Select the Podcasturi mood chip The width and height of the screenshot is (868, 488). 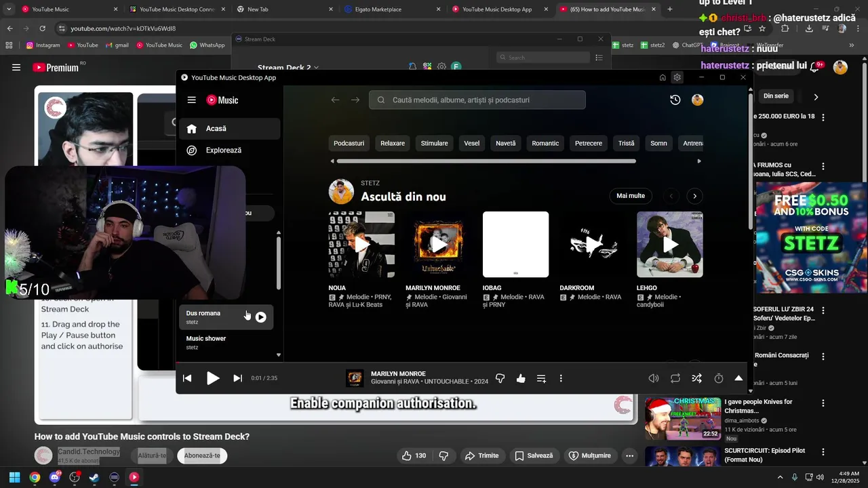(x=349, y=143)
